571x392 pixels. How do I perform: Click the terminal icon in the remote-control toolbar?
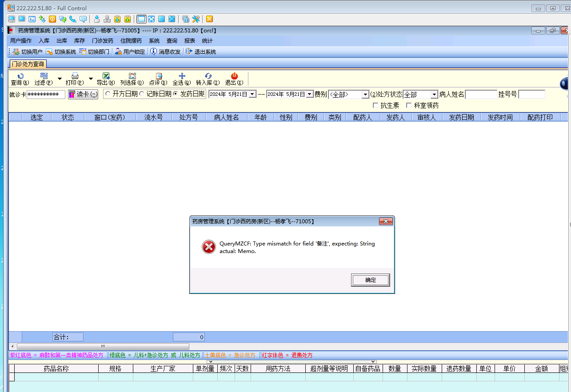32,19
